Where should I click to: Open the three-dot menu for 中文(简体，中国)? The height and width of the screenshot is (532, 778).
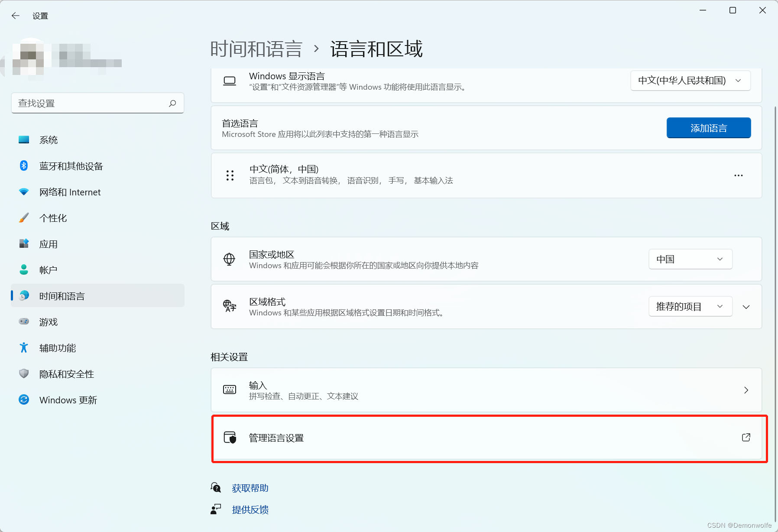click(739, 175)
